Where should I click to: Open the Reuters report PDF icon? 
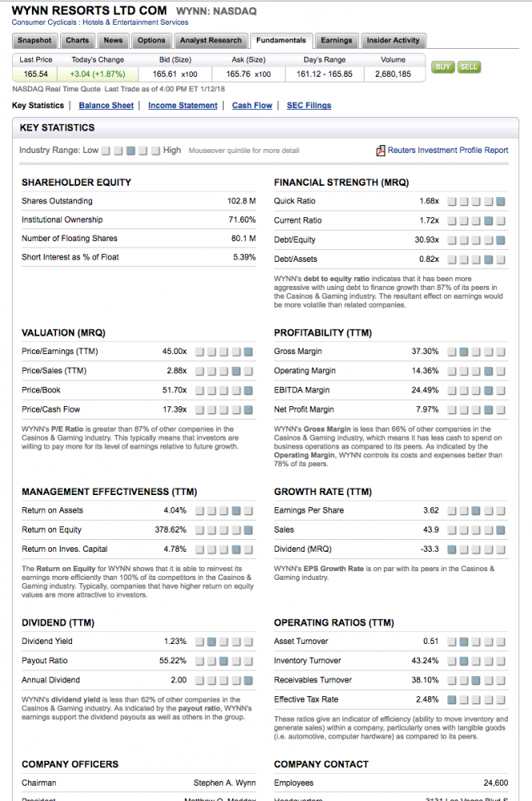coord(381,151)
